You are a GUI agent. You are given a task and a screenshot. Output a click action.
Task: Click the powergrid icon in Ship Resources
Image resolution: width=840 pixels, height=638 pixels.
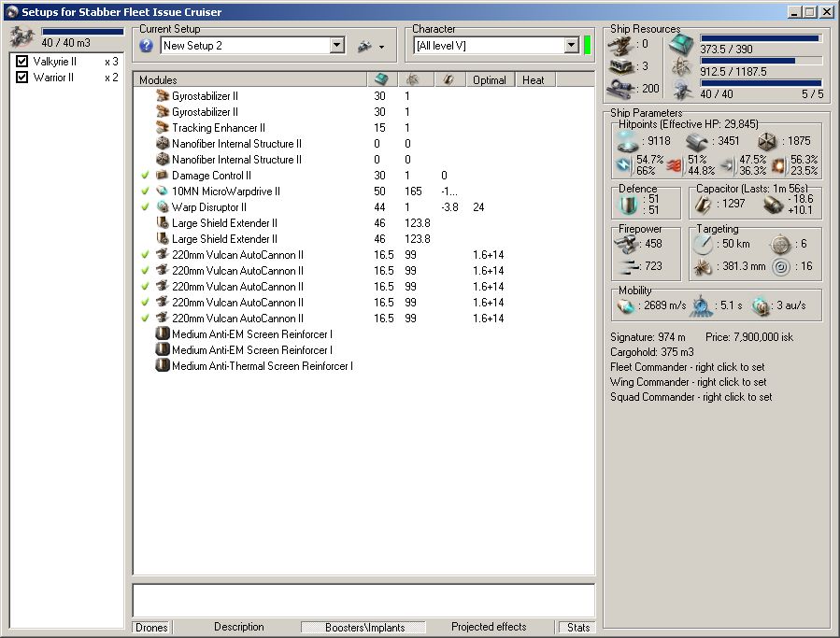click(x=681, y=67)
